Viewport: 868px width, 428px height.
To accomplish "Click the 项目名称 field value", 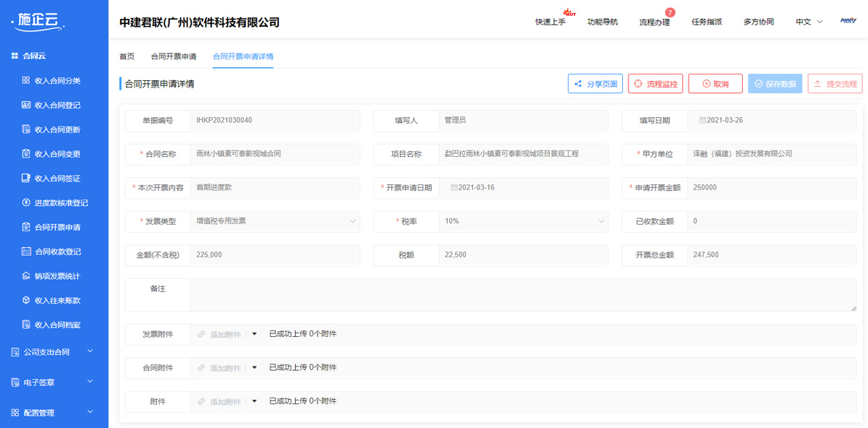I will coord(511,154).
